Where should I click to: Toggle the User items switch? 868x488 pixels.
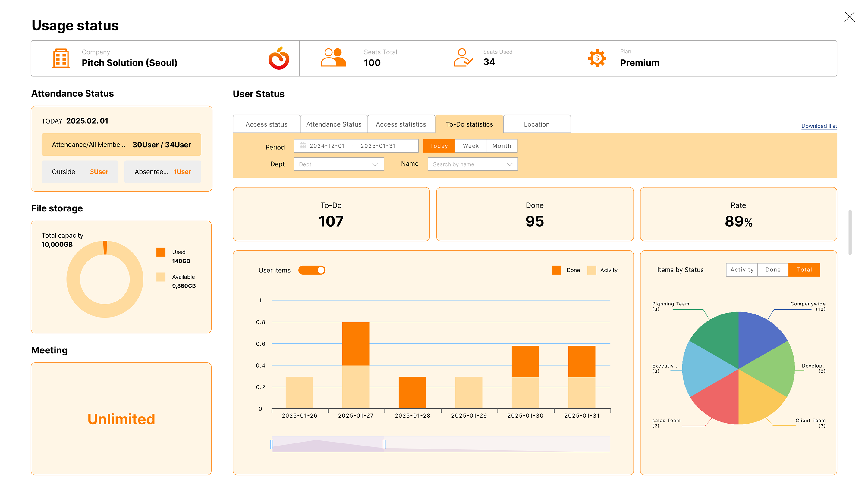click(x=312, y=270)
